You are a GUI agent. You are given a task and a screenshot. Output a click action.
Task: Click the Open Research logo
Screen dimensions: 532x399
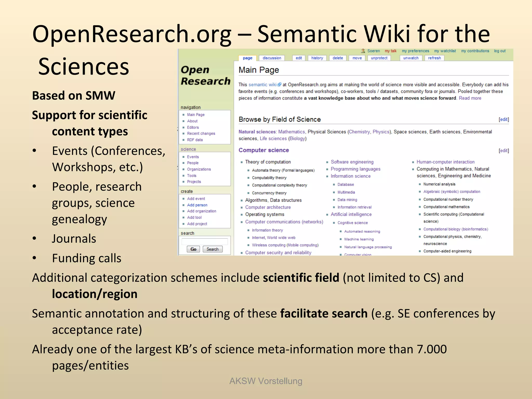coord(205,75)
